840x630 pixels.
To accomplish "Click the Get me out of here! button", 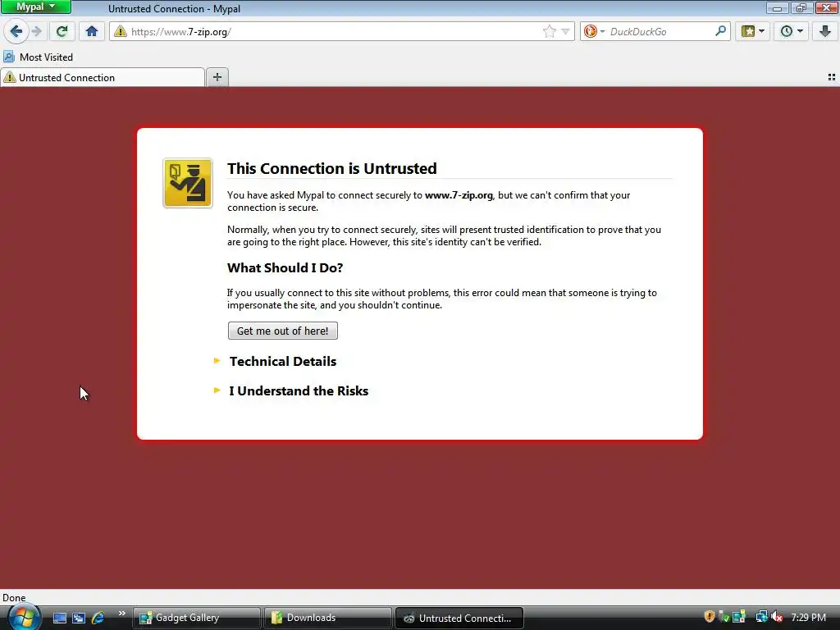I will click(x=283, y=331).
